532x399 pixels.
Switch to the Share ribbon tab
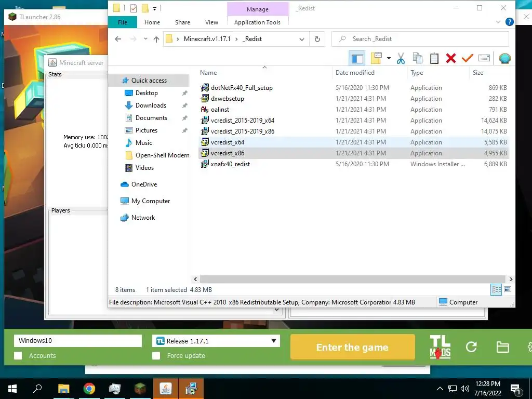182,22
